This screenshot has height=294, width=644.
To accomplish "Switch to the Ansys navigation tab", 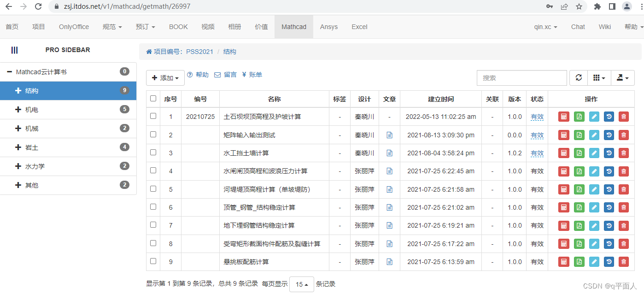I will (x=329, y=27).
